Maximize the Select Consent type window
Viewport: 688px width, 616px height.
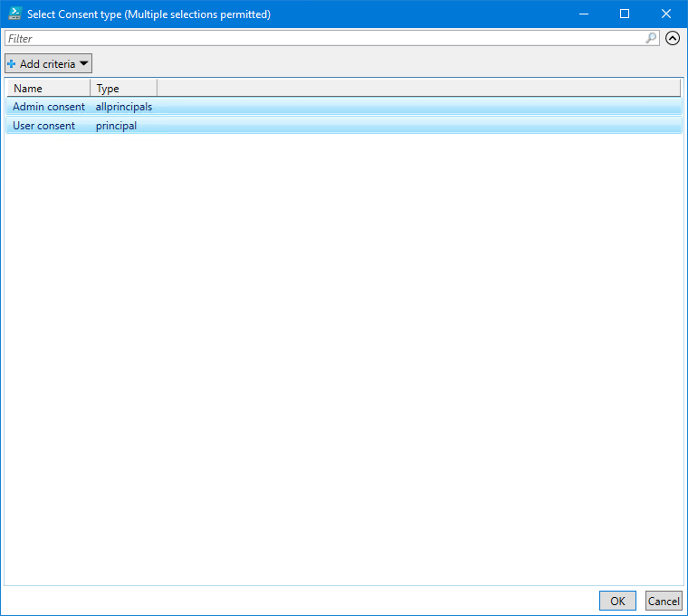point(625,14)
